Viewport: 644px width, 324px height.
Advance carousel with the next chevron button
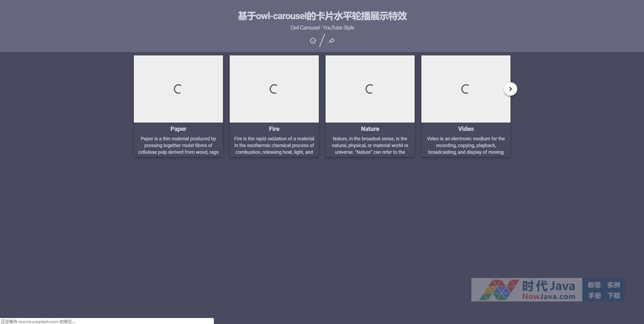click(510, 89)
